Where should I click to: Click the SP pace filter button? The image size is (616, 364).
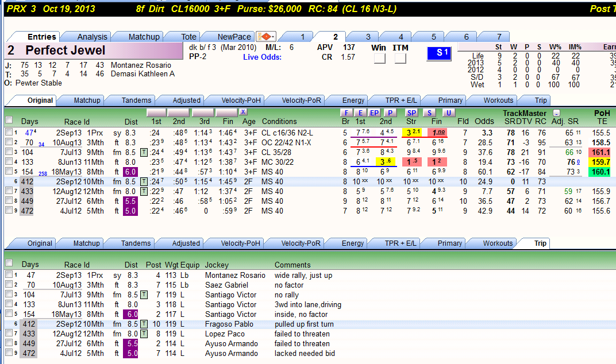pos(411,113)
